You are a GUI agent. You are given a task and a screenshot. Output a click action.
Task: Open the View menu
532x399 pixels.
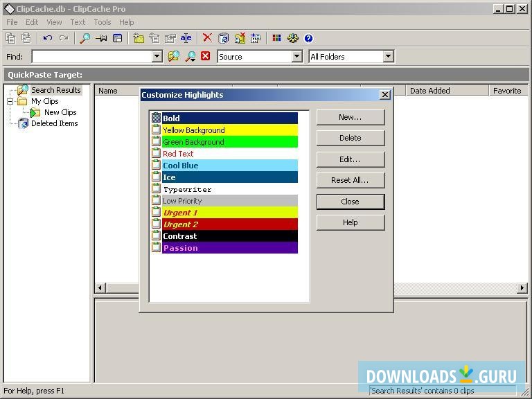(x=54, y=22)
